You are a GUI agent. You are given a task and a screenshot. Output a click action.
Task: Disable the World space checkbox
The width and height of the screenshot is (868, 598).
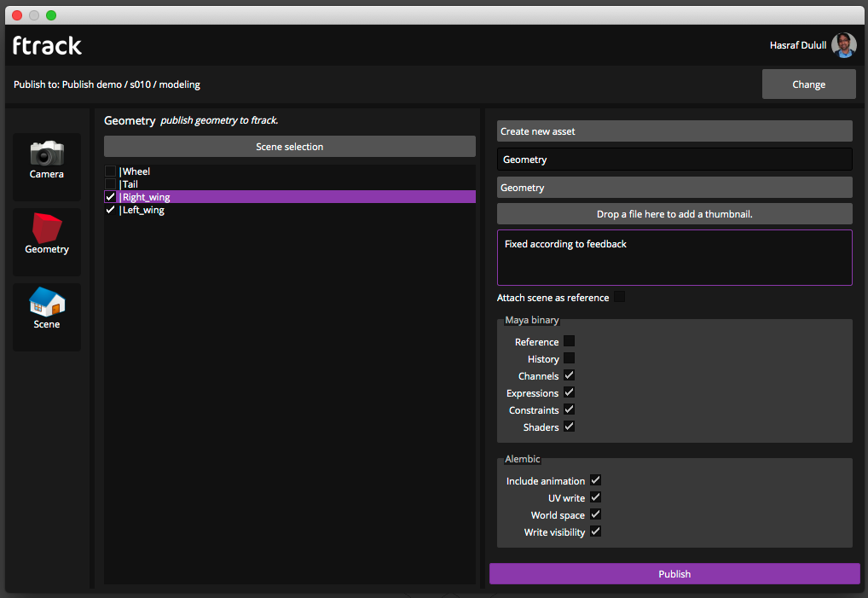point(596,514)
